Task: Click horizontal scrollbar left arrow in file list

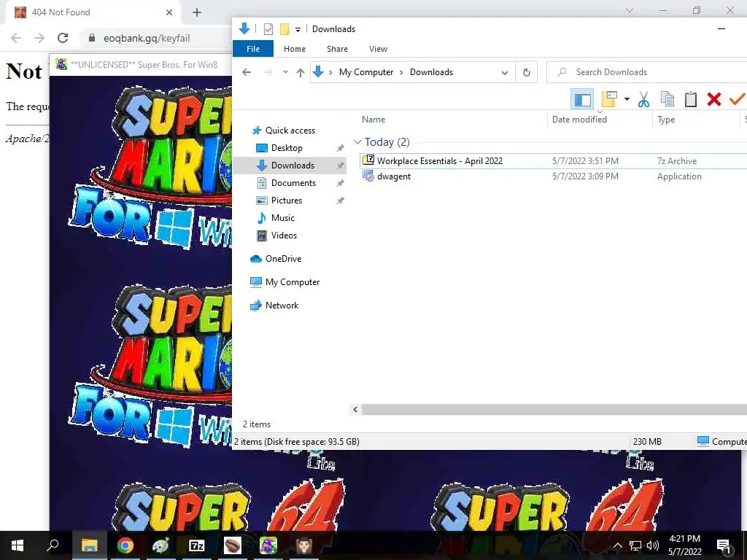Action: pos(355,410)
